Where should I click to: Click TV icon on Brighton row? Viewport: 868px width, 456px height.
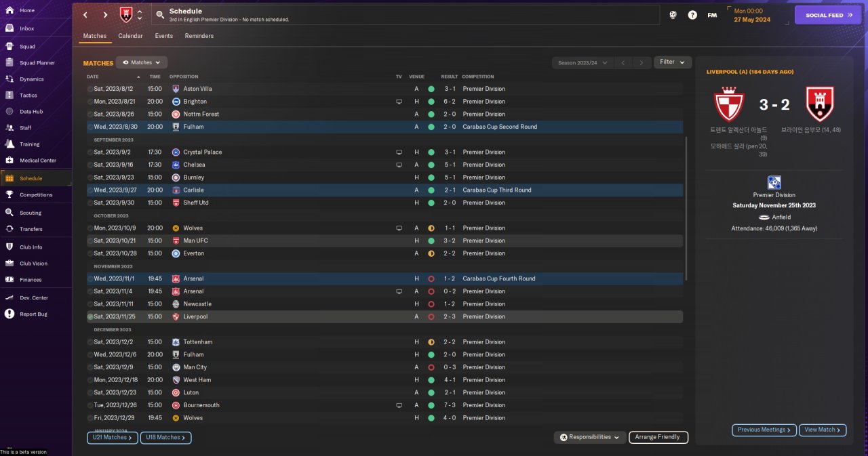(399, 102)
